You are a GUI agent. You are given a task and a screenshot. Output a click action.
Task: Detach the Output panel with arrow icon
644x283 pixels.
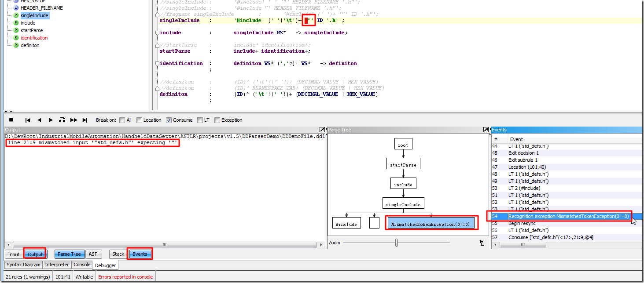(322, 130)
